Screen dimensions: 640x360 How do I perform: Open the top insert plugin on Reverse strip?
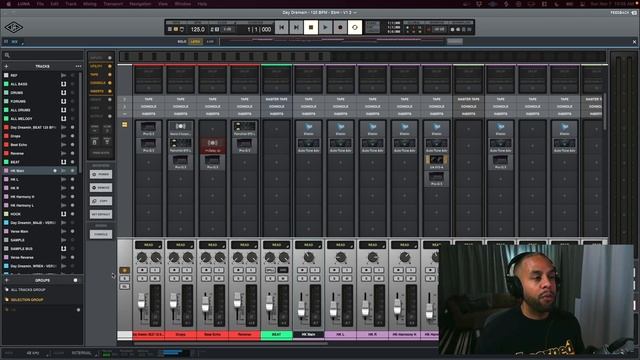click(x=244, y=128)
